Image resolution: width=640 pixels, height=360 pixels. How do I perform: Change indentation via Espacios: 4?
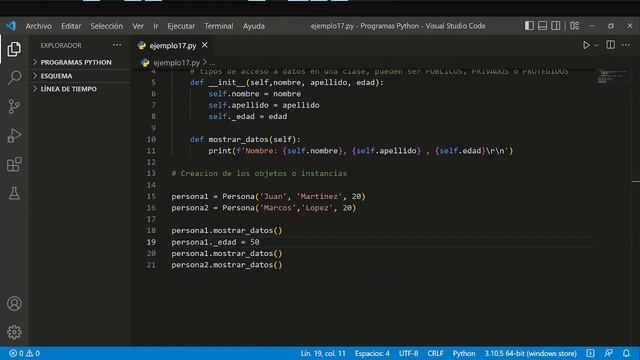point(372,353)
